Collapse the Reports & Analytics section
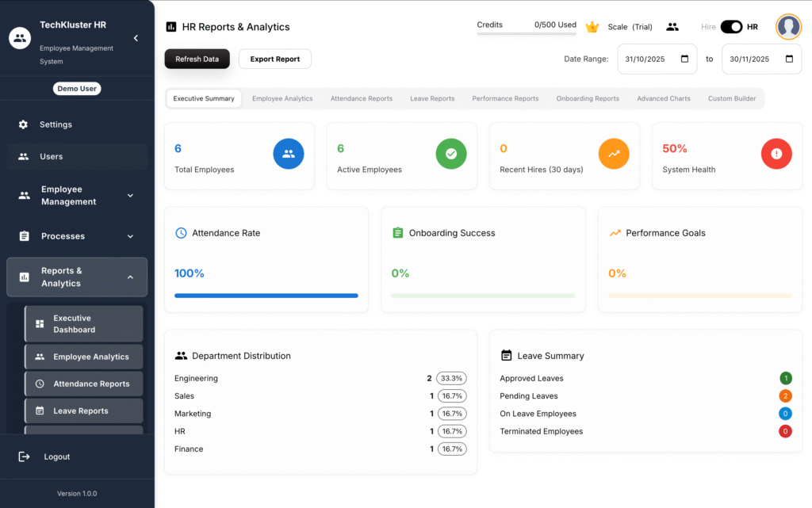The image size is (812, 508). tap(131, 277)
